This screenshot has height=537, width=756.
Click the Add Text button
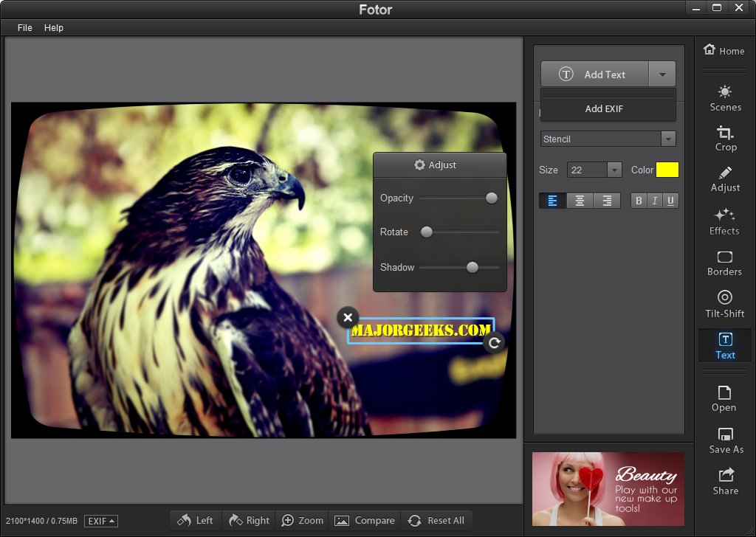pyautogui.click(x=595, y=75)
